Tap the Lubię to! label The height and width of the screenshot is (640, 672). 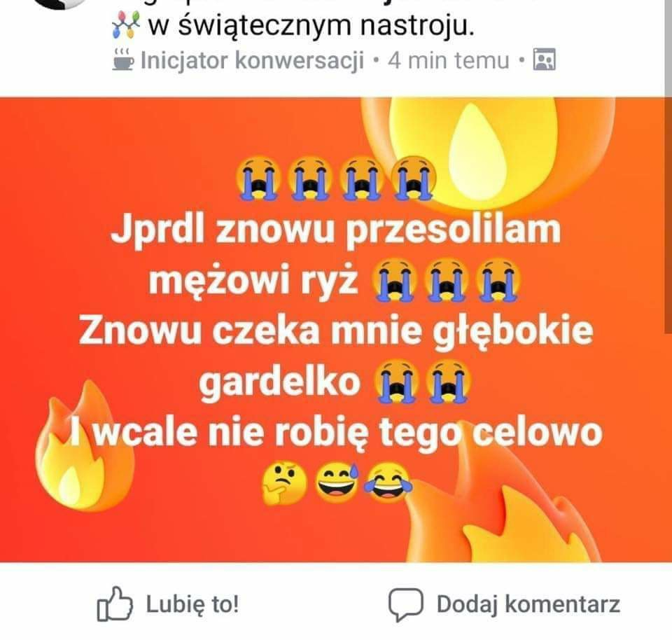click(x=192, y=604)
